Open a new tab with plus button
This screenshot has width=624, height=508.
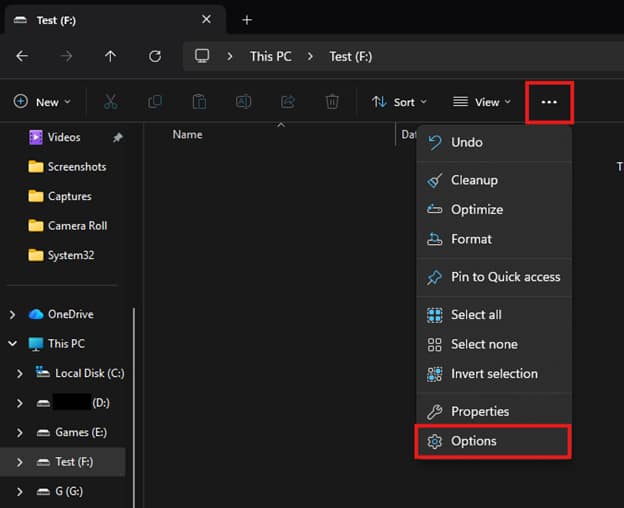(x=247, y=19)
